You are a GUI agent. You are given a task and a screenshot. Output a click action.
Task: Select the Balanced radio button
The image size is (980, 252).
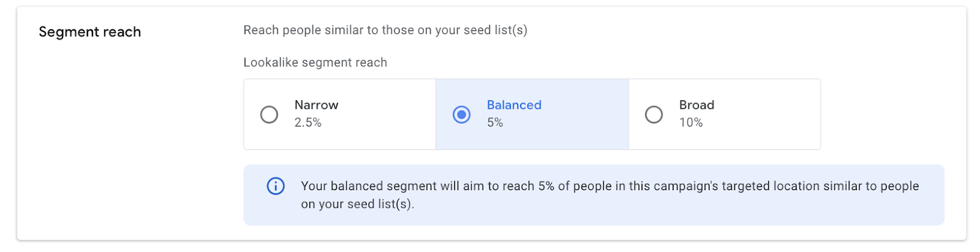click(461, 114)
